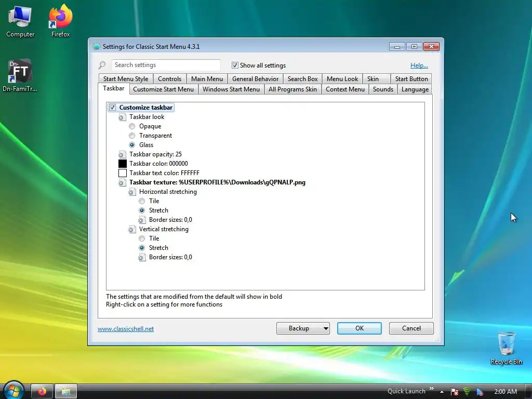Click the Classic Start Menu shell title icon

coord(96,46)
